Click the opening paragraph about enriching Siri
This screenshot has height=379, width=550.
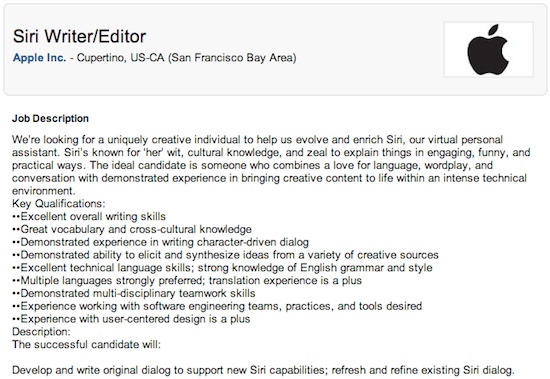[x=271, y=165]
